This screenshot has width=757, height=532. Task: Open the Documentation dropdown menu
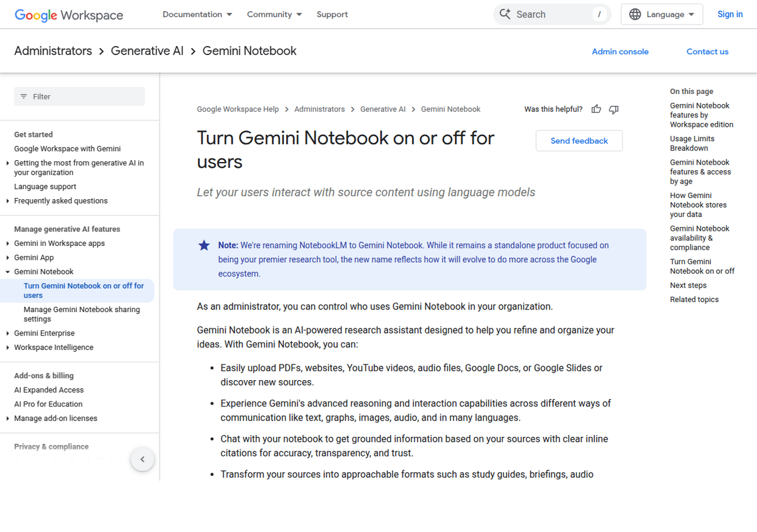click(197, 14)
